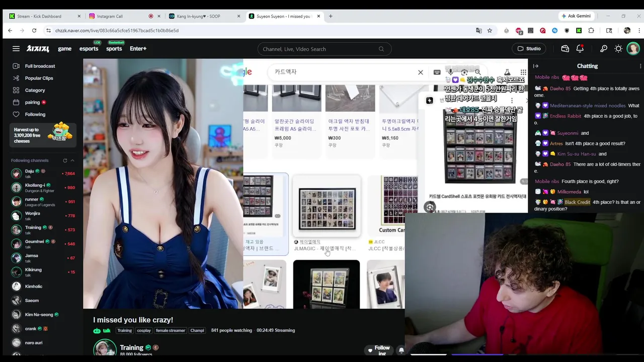Bookmark this page with the star icon
This screenshot has height=362, width=644.
click(490, 31)
